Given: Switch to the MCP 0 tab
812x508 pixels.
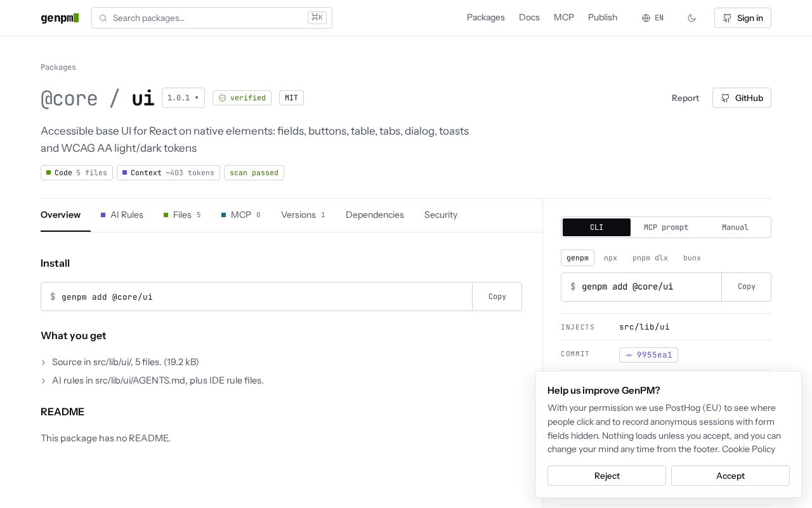Looking at the screenshot, I should coord(241,215).
